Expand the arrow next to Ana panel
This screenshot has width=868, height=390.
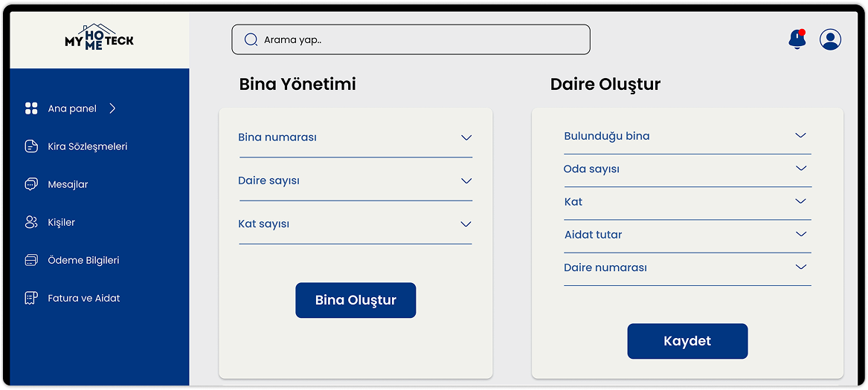tap(112, 108)
